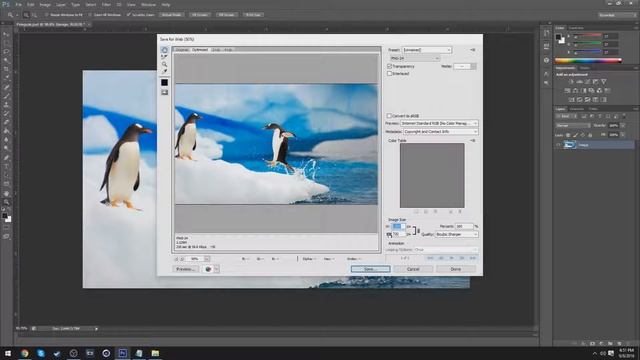Click the image width input field
640x360 pixels.
coord(398,226)
